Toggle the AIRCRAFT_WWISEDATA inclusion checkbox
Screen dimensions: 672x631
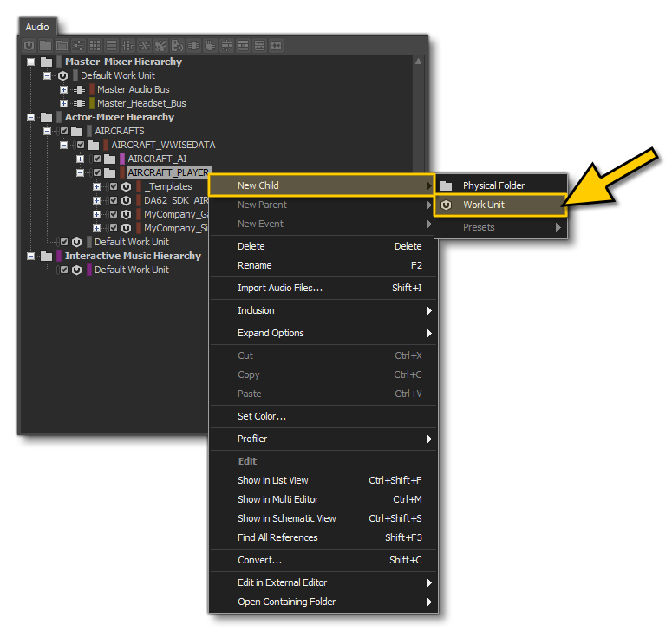[81, 146]
